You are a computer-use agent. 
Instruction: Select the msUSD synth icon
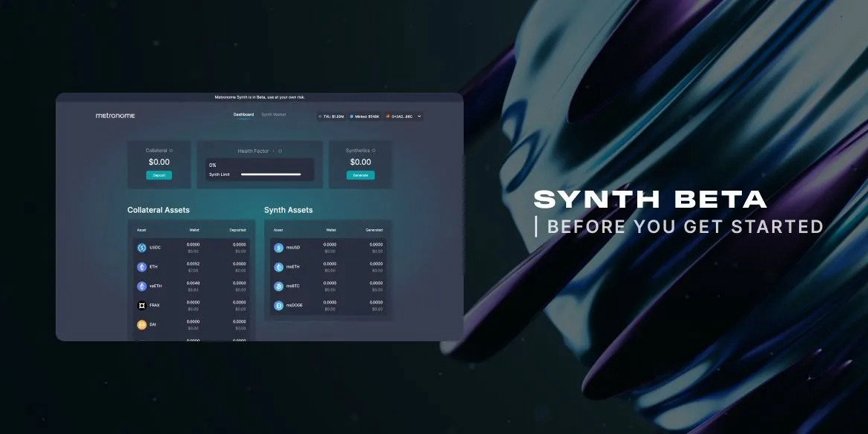(x=279, y=248)
